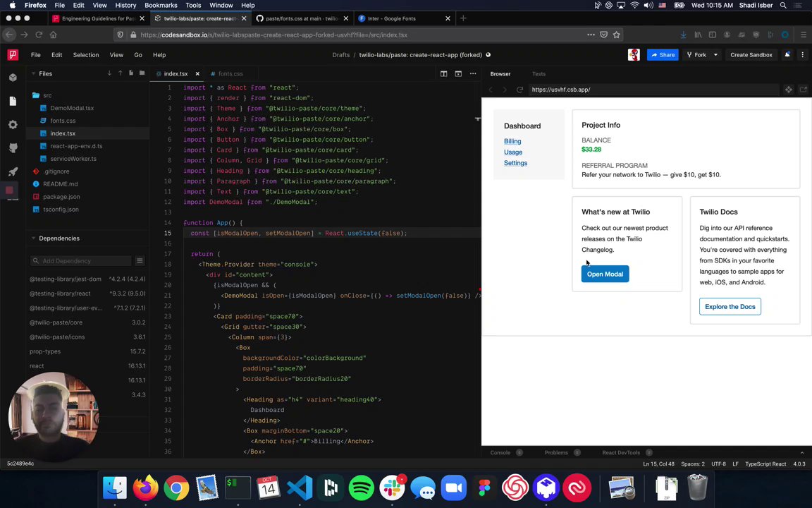
Task: Close the index.tsx editor tab
Action: tap(197, 73)
